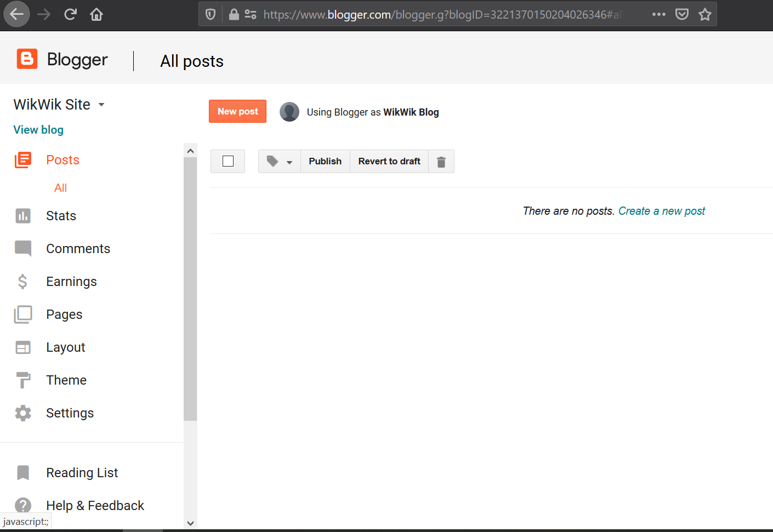Click the New post button

tap(237, 111)
